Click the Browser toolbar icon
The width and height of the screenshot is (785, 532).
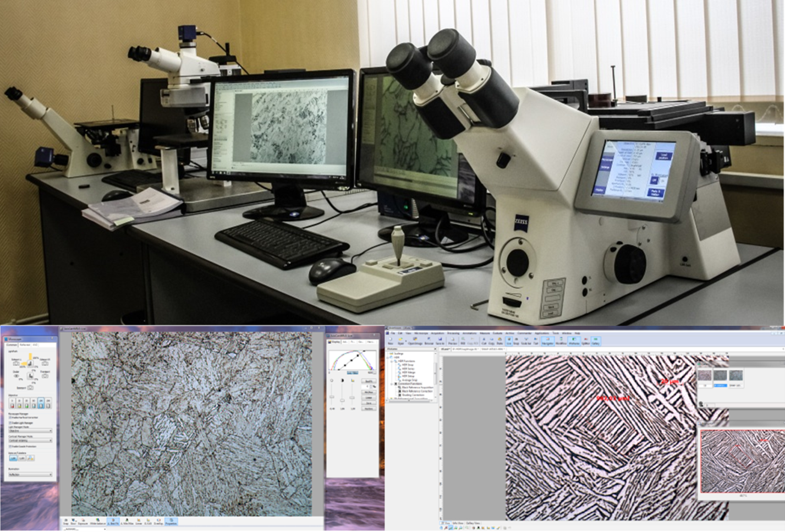coord(429,341)
